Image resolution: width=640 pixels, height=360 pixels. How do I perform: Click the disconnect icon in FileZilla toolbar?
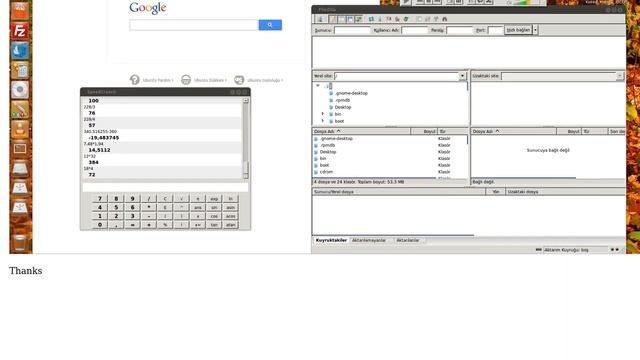[x=397, y=19]
